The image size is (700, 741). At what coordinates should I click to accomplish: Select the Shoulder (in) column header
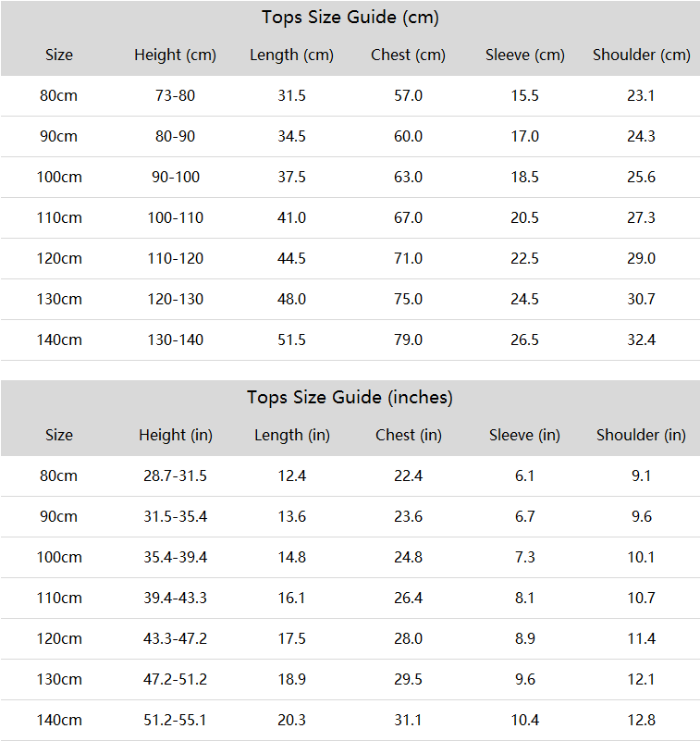(x=642, y=435)
